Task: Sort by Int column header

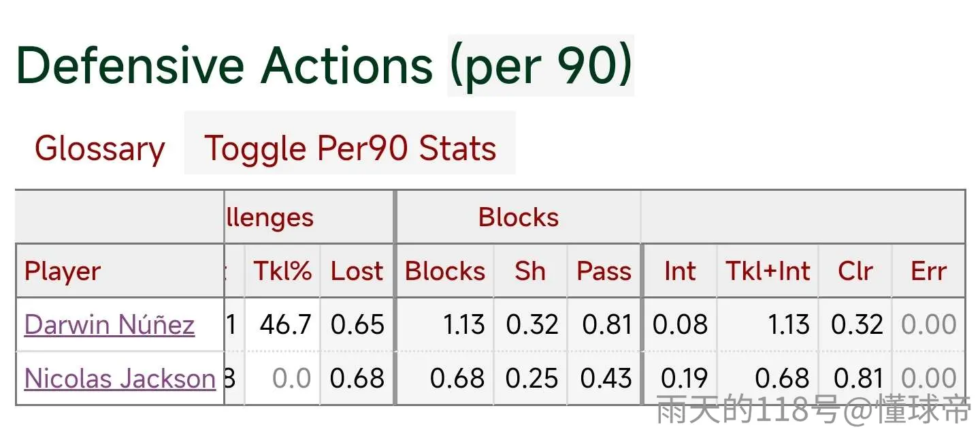Action: 680,271
